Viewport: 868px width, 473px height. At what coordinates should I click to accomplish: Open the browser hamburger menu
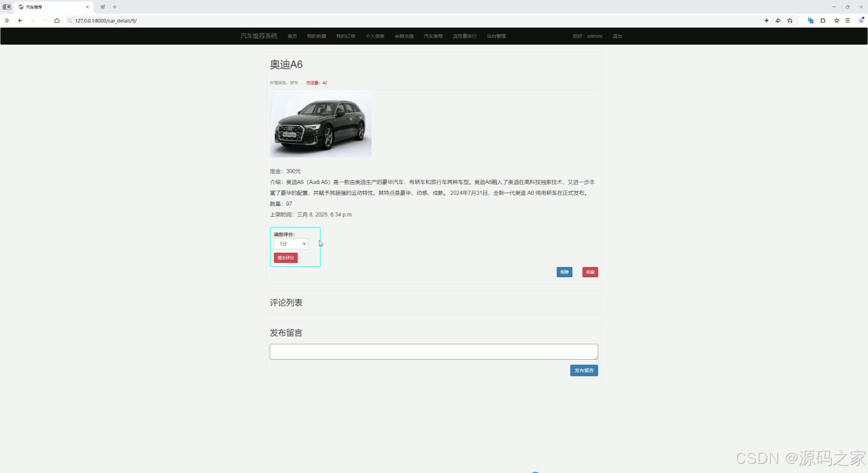(x=848, y=21)
